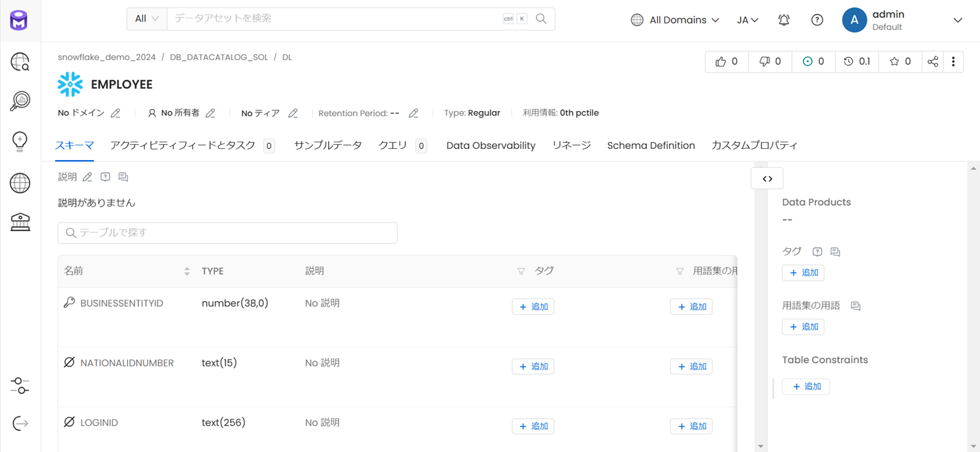Viewport: 980px width, 452px height.
Task: Switch to Data Observability tab
Action: [491, 146]
